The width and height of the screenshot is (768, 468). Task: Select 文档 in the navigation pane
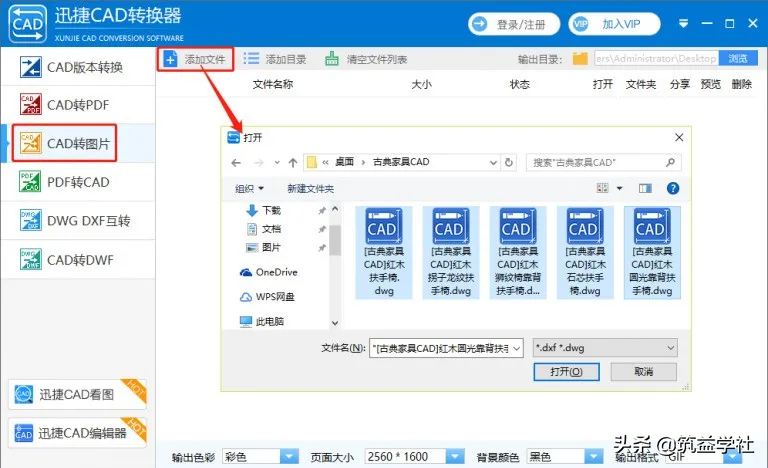264,229
